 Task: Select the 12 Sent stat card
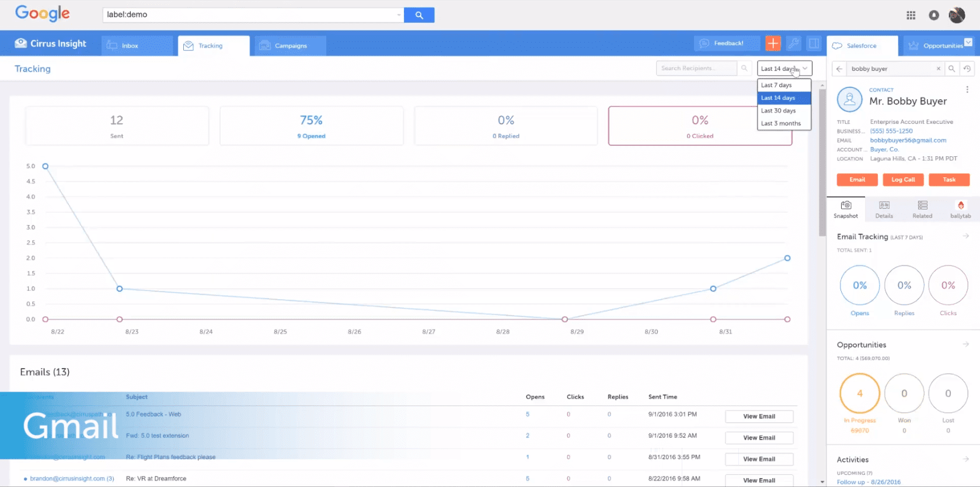coord(117,125)
